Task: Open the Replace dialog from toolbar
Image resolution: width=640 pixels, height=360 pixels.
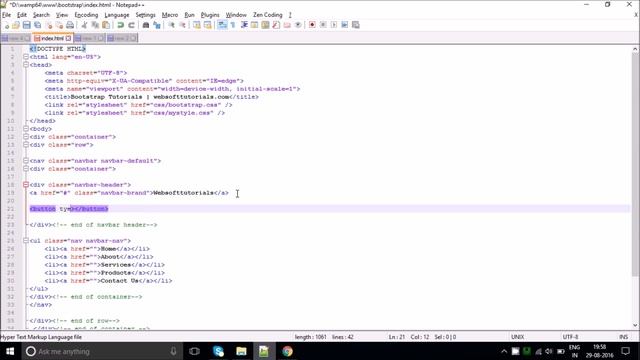Action: point(157,25)
